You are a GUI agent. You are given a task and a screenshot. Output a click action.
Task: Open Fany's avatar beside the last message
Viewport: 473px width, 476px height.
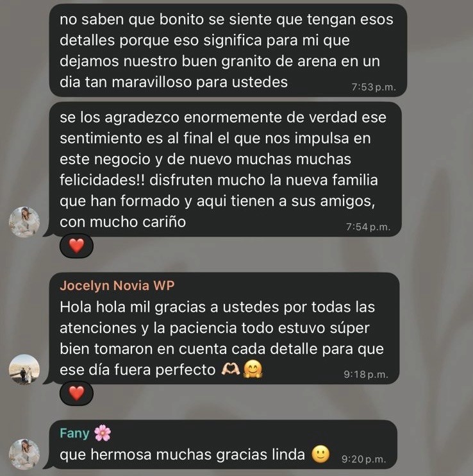(x=24, y=454)
